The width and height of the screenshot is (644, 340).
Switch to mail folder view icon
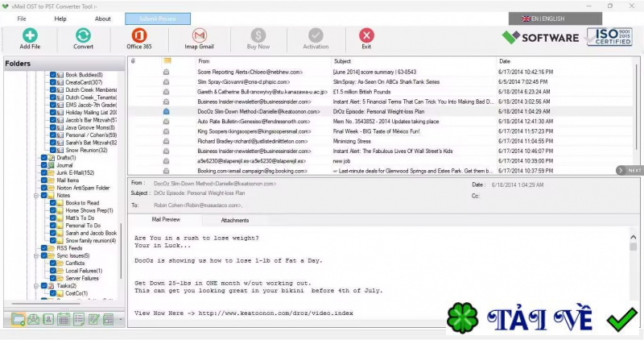(x=18, y=319)
